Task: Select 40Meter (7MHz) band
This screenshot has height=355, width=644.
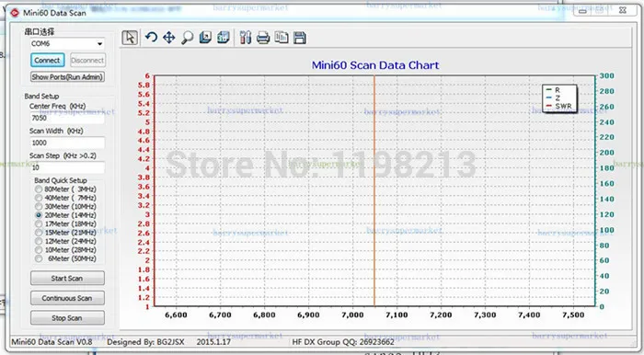Action: (66, 198)
